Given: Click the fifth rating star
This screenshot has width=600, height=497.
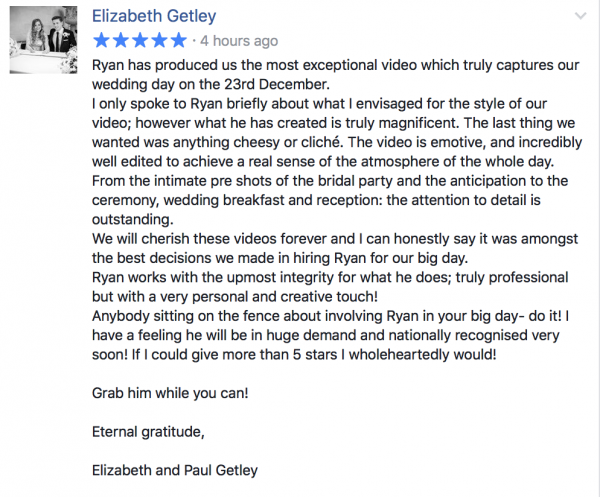Looking at the screenshot, I should (x=177, y=41).
